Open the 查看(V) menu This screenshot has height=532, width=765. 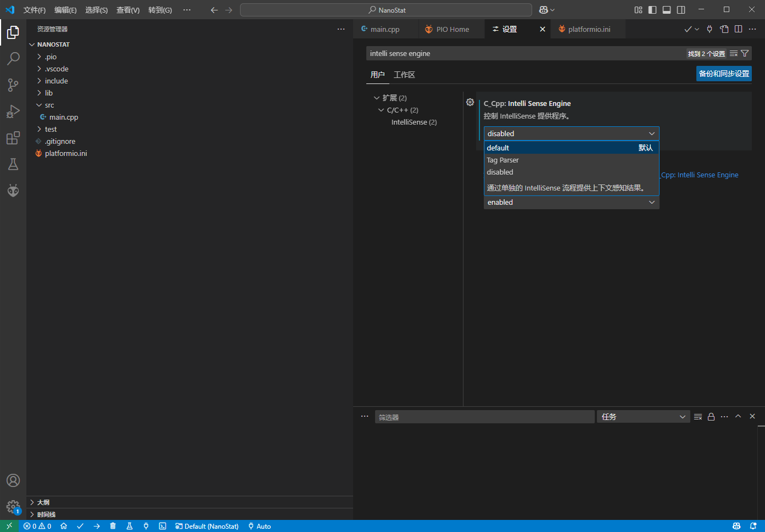[x=128, y=10]
